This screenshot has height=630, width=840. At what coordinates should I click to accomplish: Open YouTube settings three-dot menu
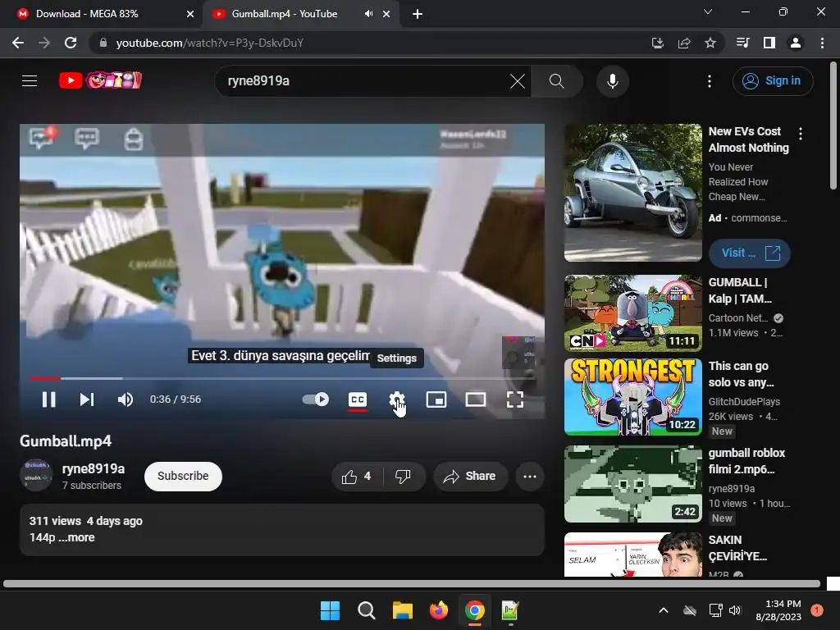click(x=710, y=81)
